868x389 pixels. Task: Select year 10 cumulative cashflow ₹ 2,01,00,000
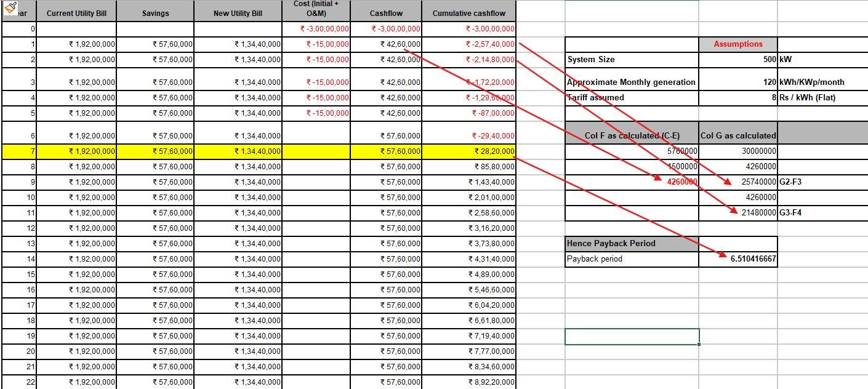click(x=468, y=198)
